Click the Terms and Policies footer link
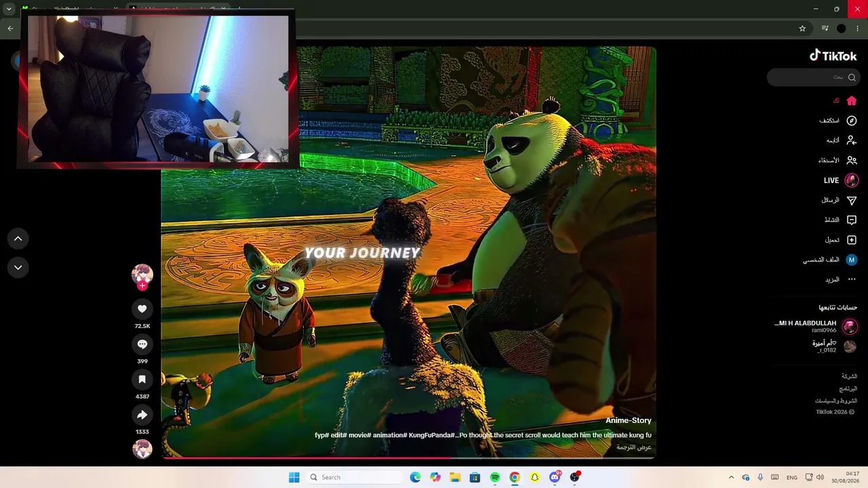 (x=836, y=401)
